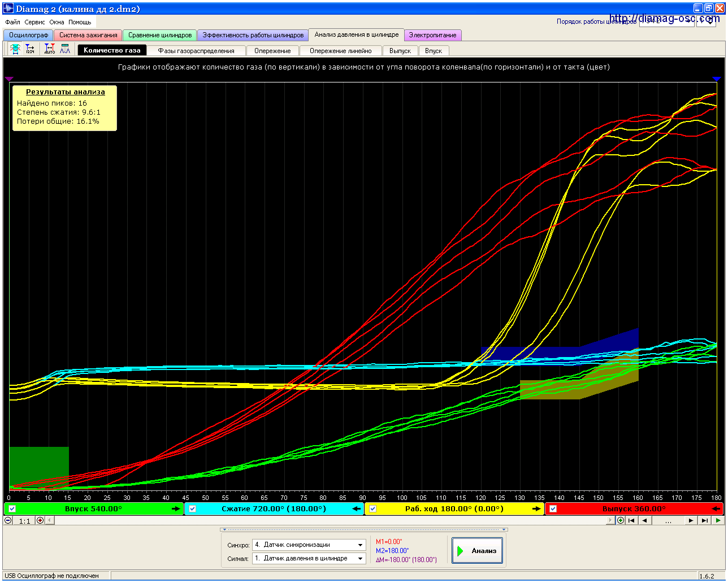728x583 pixels.
Task: Switch to Эффективность работы цилиндров tab
Action: [x=253, y=35]
